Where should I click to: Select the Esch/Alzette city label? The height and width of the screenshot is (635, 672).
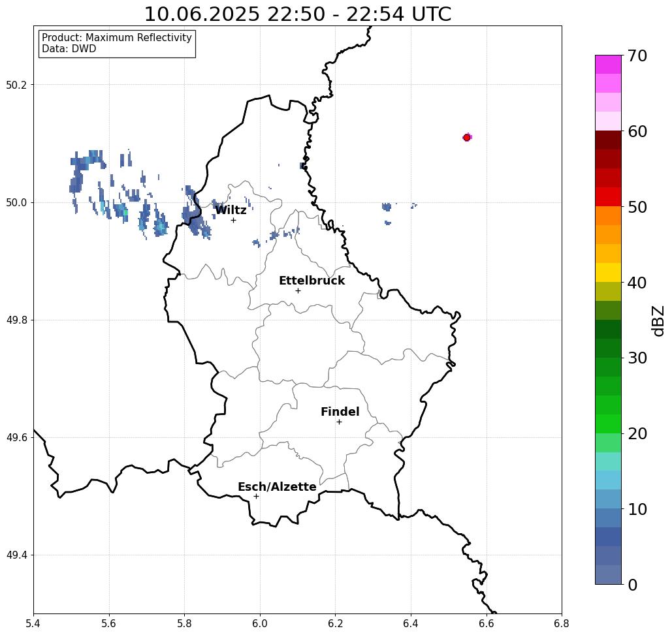tap(277, 487)
